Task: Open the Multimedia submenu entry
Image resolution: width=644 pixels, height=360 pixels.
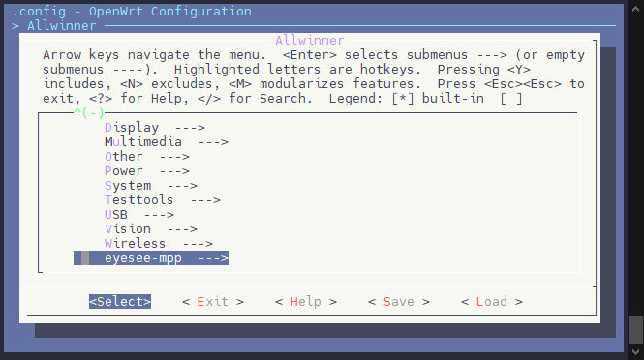Action: click(166, 142)
